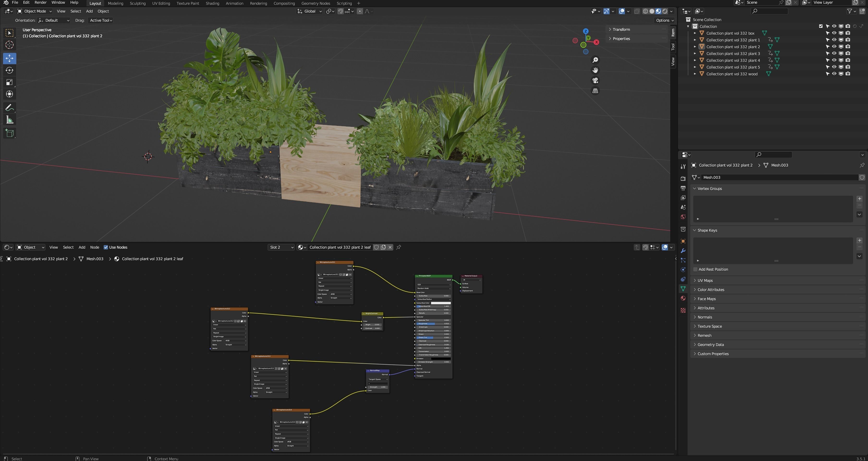Open the node editor Node menu
The image size is (868, 461).
pyautogui.click(x=94, y=247)
